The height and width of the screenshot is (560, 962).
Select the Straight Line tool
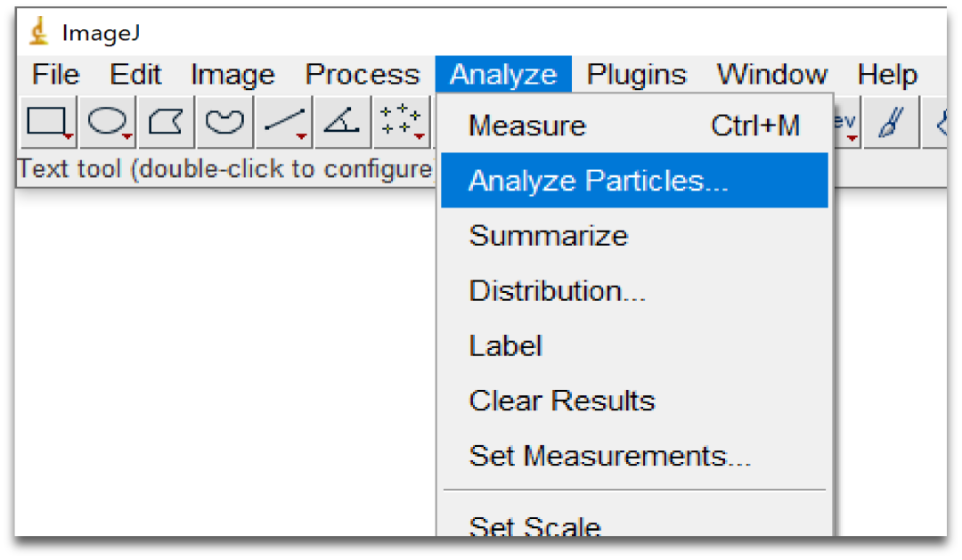(x=284, y=123)
